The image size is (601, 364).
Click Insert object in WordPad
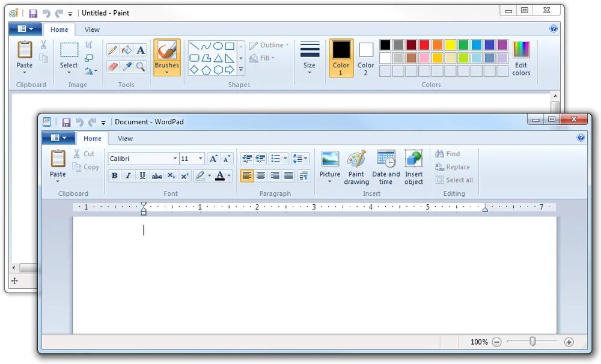[x=414, y=168]
